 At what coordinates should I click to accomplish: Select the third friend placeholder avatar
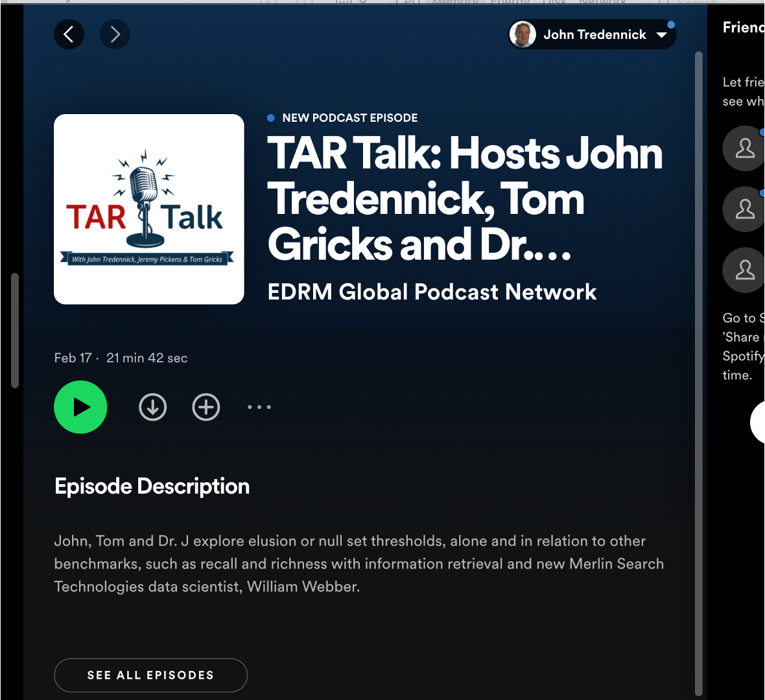(744, 270)
